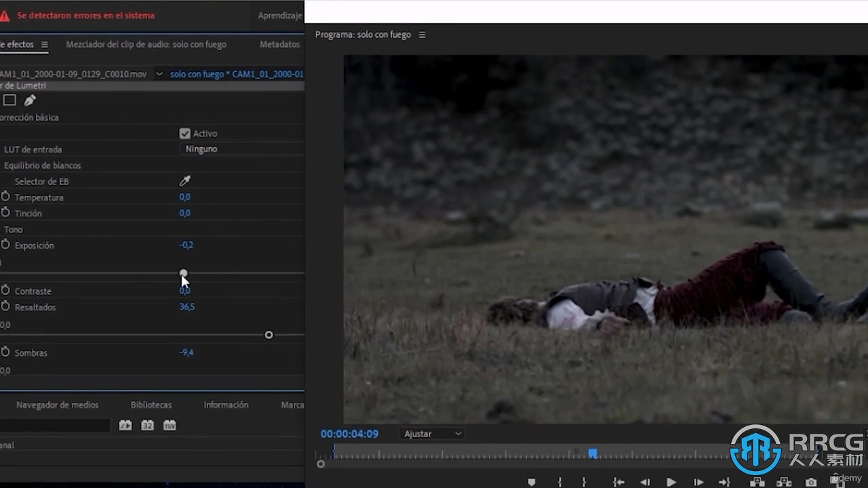Toggle Temperatura animation stopwatch

click(x=5, y=197)
